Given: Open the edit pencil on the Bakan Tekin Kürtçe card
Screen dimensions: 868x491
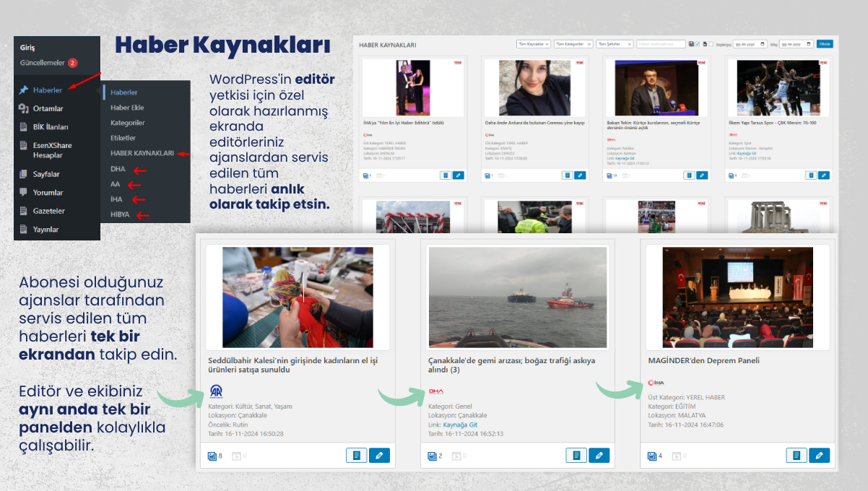Looking at the screenshot, I should coord(701,175).
